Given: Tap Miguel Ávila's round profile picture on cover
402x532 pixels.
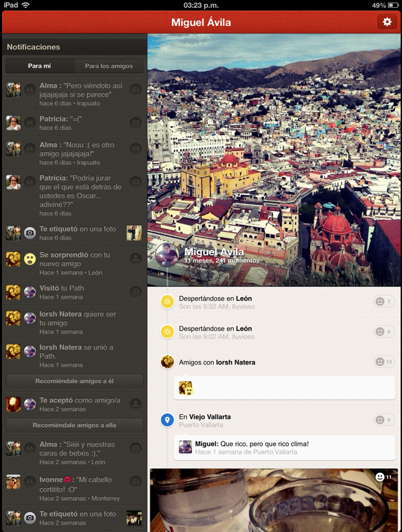Looking at the screenshot, I should point(167,255).
